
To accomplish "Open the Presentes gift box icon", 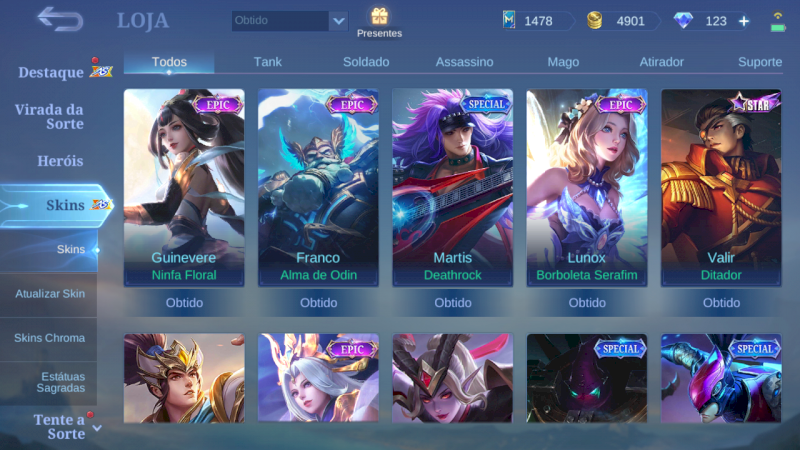I will [x=379, y=16].
